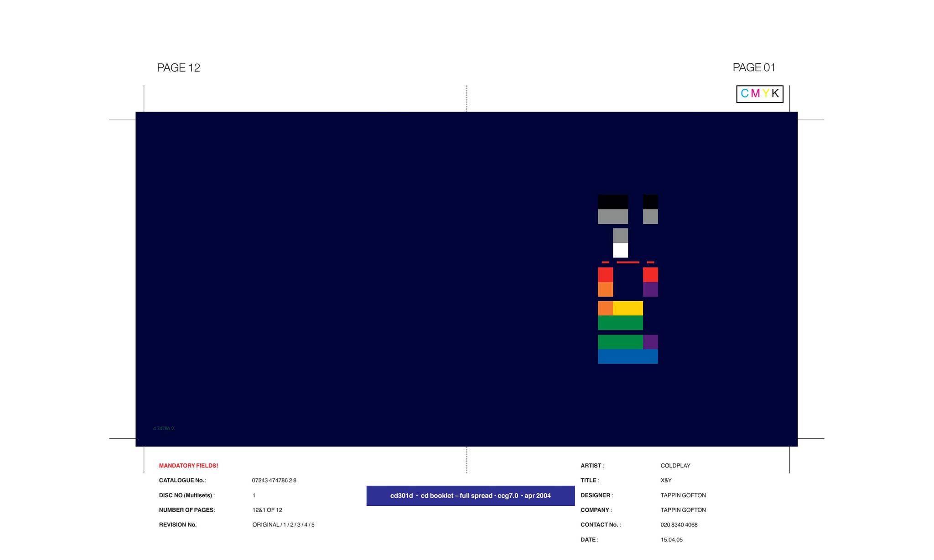This screenshot has height=560, width=934.
Task: Click the DESIGNER label
Action: 597,495
